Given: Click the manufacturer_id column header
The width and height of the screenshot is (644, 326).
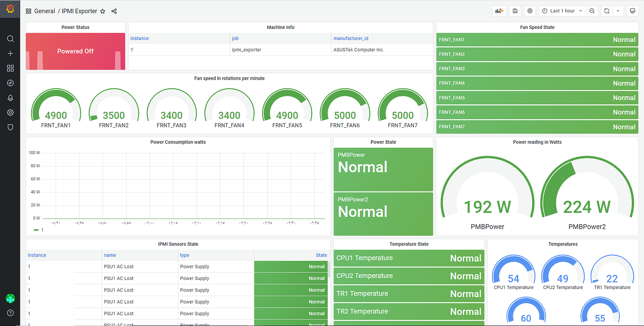Looking at the screenshot, I should (x=351, y=38).
